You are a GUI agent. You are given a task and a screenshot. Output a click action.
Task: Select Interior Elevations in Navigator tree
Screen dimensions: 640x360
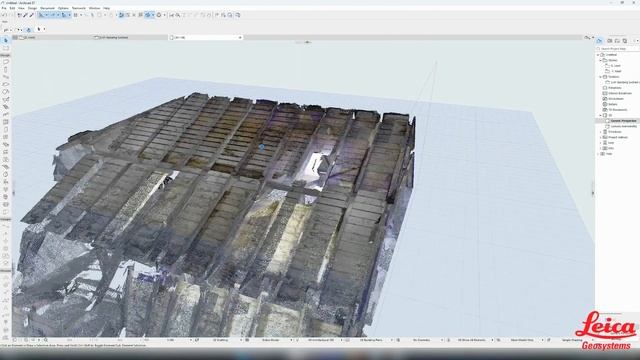tap(620, 93)
